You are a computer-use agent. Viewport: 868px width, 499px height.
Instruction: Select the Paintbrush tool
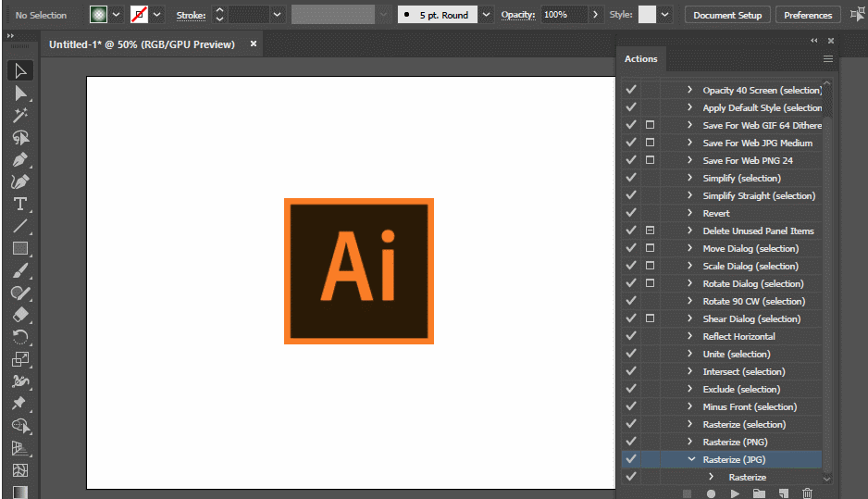click(x=20, y=271)
